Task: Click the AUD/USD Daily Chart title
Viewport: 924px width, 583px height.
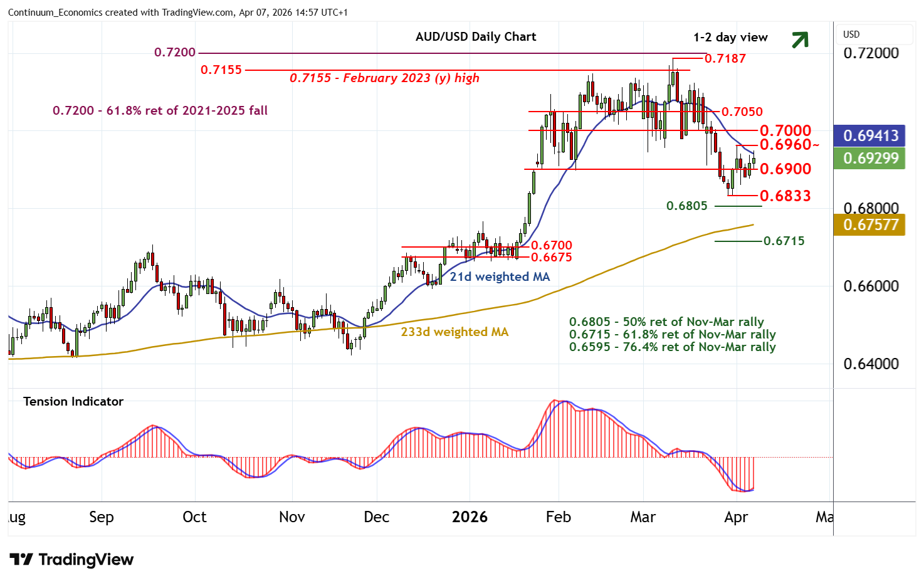Action: coord(476,36)
